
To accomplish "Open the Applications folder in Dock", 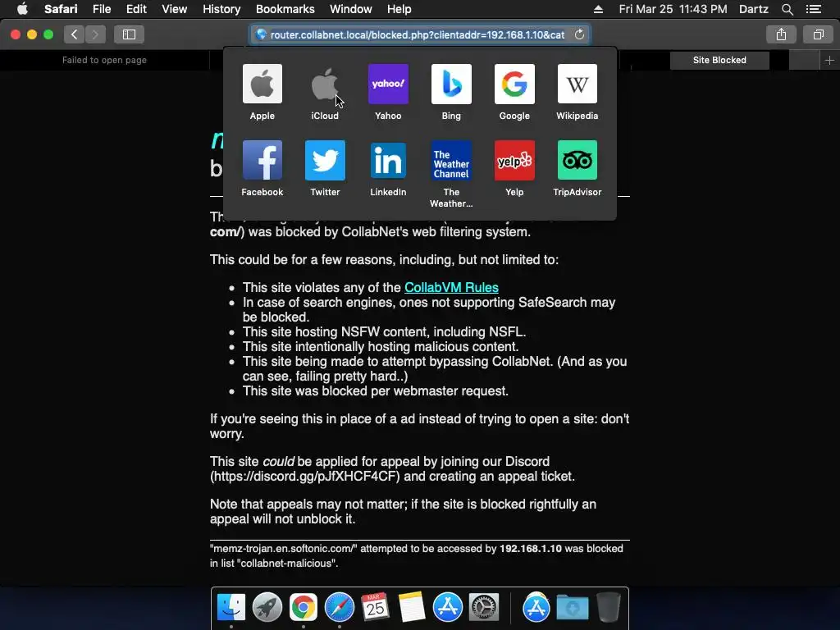I will coord(536,607).
